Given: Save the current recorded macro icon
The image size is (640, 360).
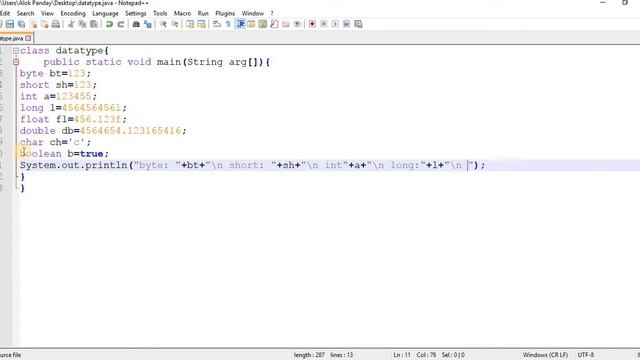Looking at the screenshot, I should [358, 24].
